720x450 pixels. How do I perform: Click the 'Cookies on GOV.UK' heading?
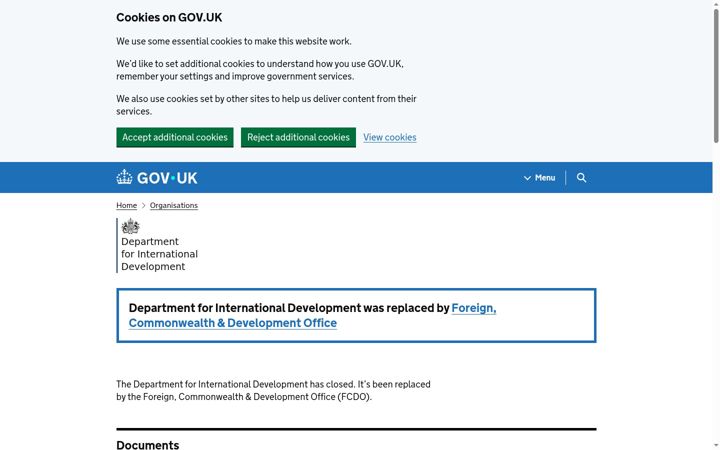(169, 17)
